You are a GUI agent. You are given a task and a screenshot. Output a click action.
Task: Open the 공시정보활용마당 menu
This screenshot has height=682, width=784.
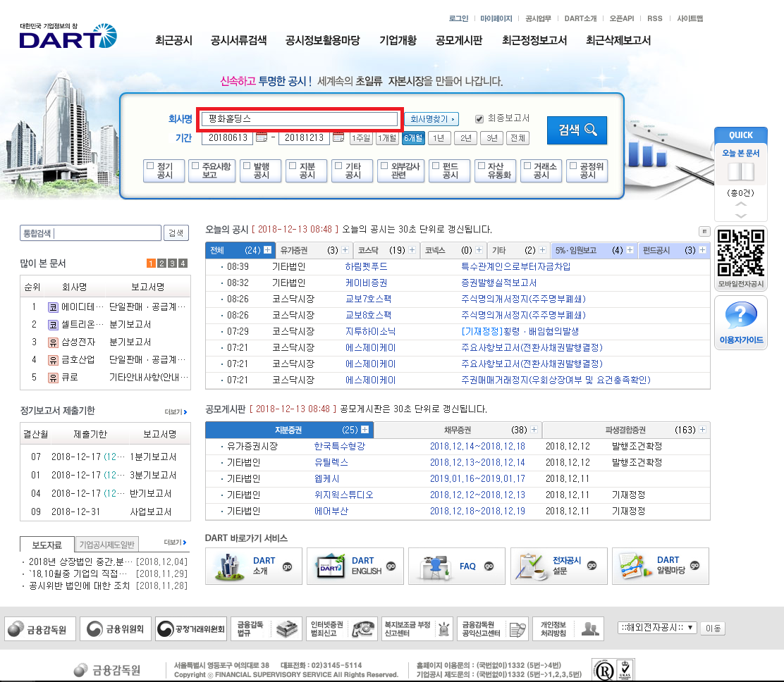coord(322,40)
